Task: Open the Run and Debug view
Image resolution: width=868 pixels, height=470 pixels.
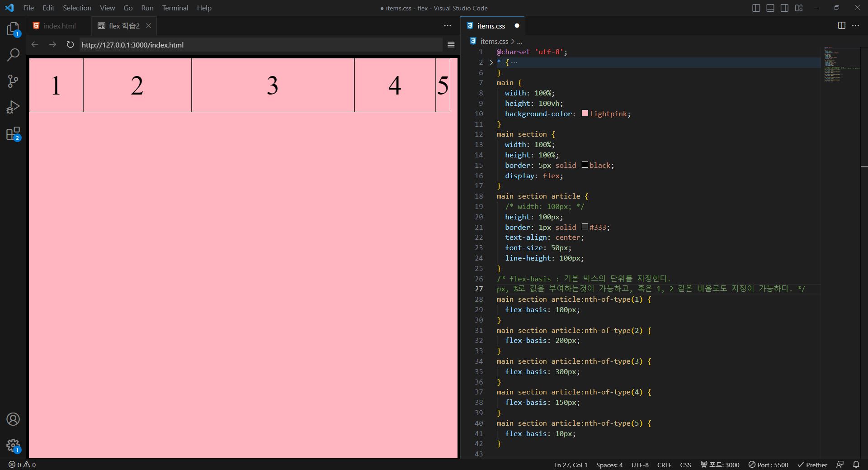Action: click(13, 107)
